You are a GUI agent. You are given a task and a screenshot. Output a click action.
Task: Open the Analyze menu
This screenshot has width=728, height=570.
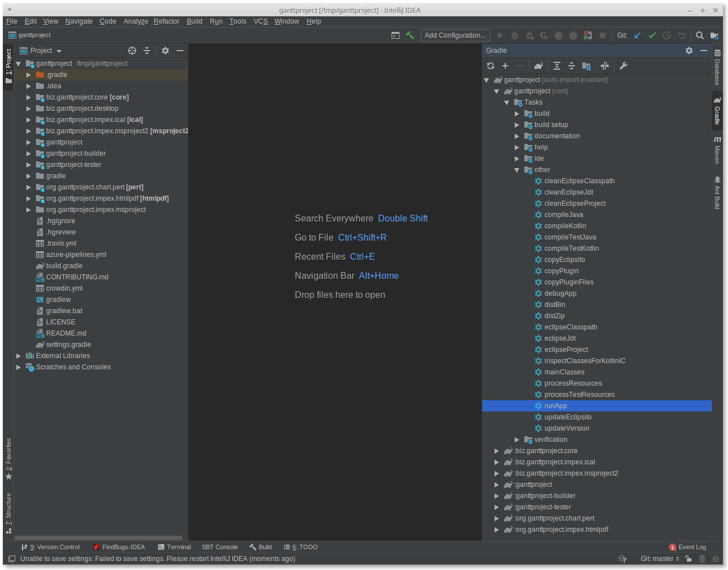[x=136, y=21]
